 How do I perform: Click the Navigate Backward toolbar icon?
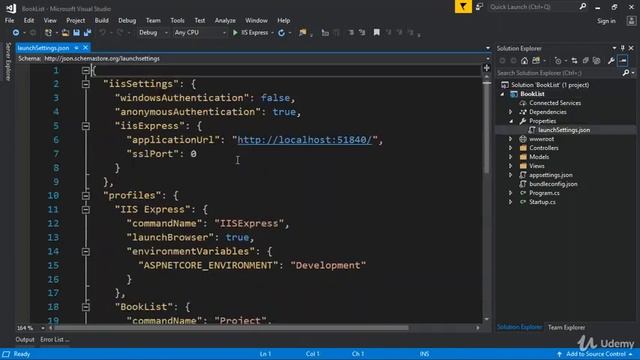tap(16, 33)
